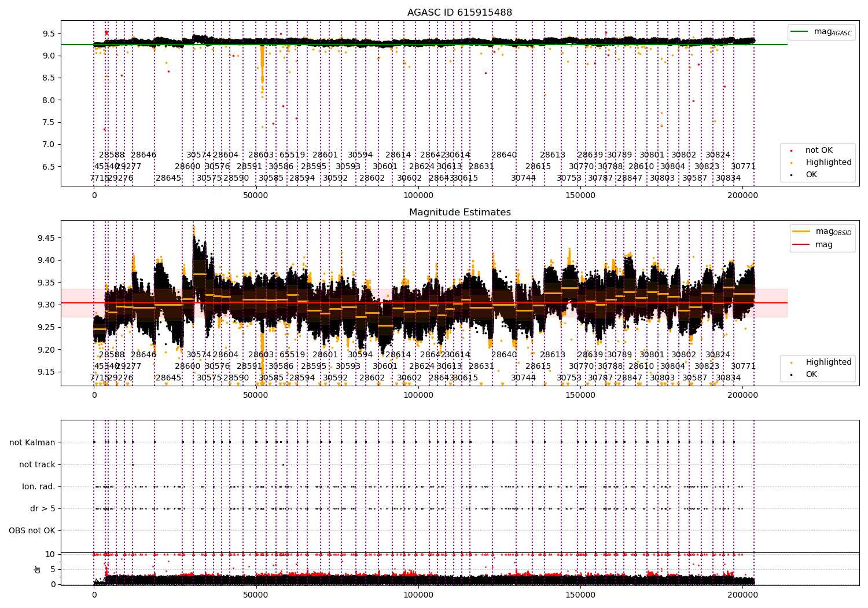Click obsid label 28614 in Magnitude Estimates plot
Image resolution: width=868 pixels, height=608 pixels.
tap(398, 355)
